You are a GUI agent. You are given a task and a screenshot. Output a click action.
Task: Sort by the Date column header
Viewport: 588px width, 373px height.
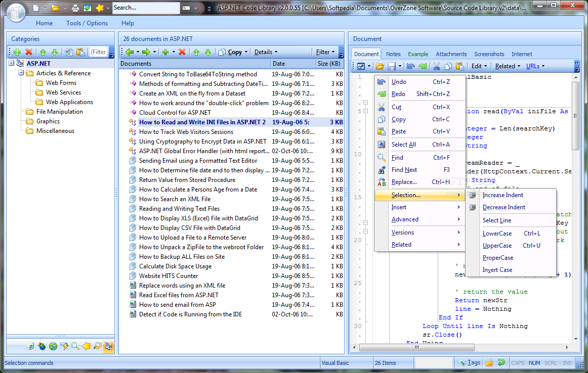coord(293,64)
